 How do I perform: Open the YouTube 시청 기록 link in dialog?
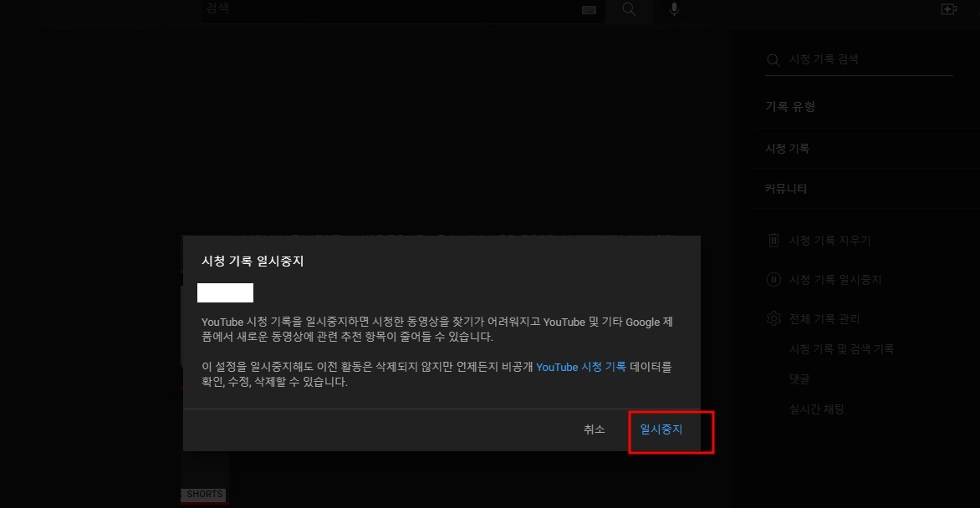tap(582, 366)
